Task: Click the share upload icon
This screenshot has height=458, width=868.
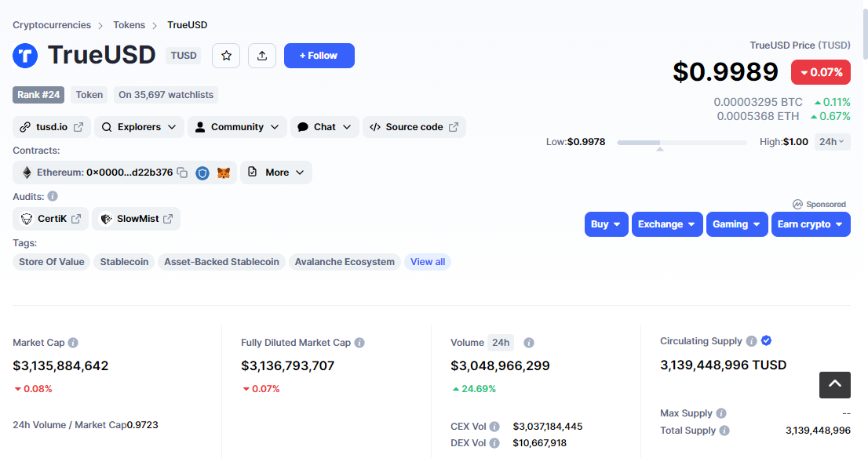Action: (x=262, y=56)
